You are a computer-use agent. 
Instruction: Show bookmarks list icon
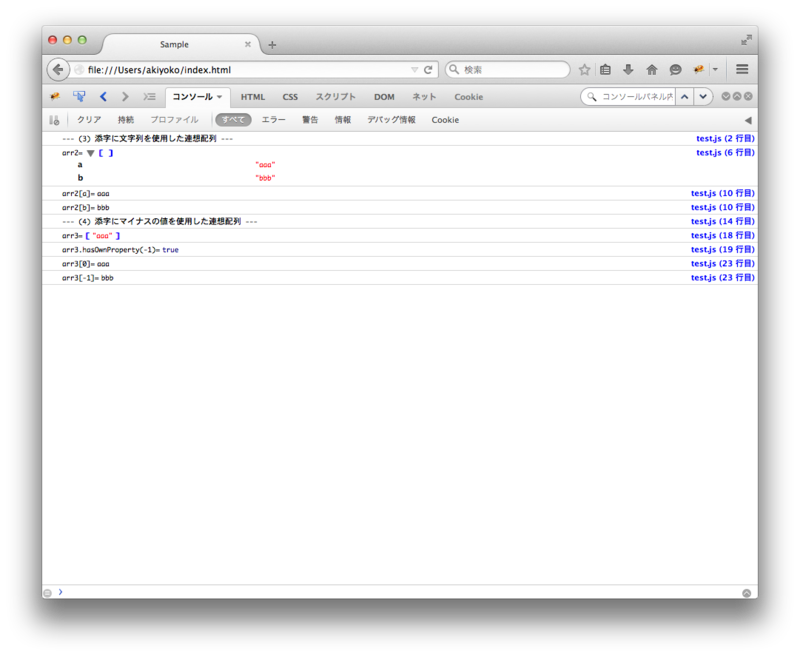606,70
